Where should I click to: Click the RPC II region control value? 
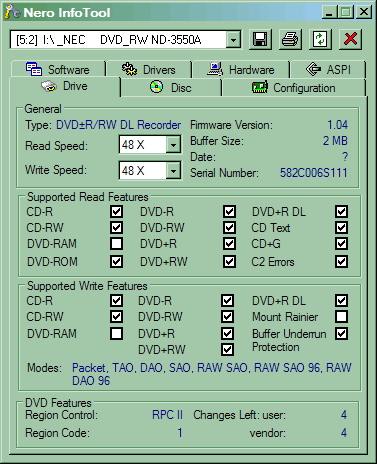(x=167, y=415)
